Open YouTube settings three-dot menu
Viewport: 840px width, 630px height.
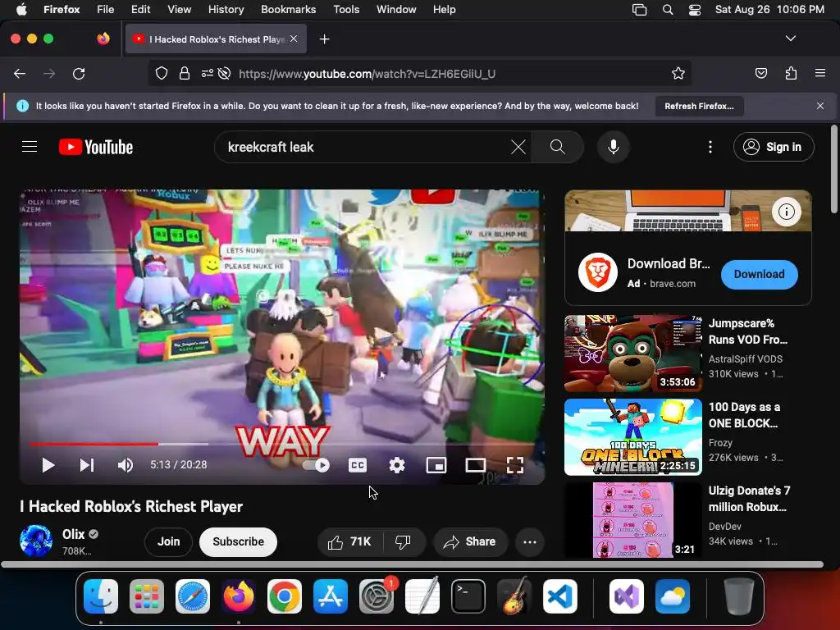pyautogui.click(x=710, y=147)
